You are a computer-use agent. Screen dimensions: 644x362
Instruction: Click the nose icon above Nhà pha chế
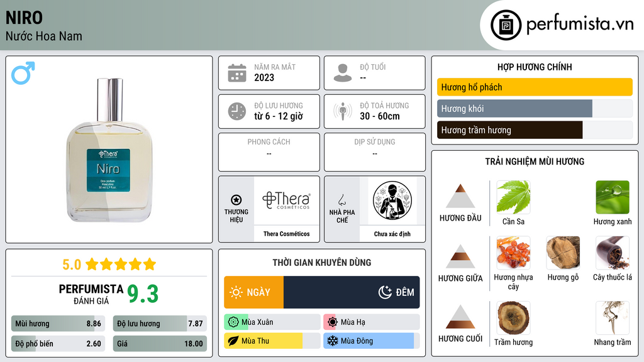click(341, 200)
